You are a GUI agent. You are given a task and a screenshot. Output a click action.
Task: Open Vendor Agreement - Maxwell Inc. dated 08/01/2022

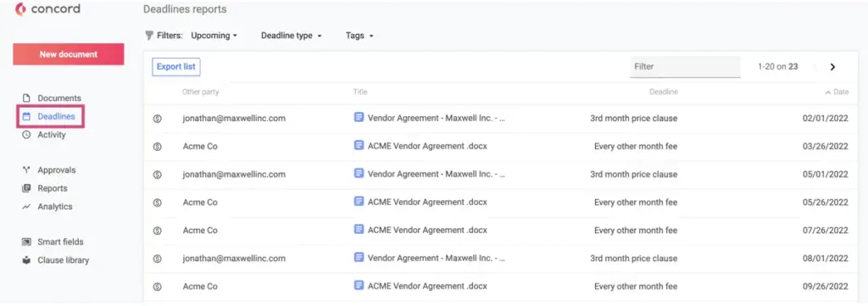tap(437, 259)
